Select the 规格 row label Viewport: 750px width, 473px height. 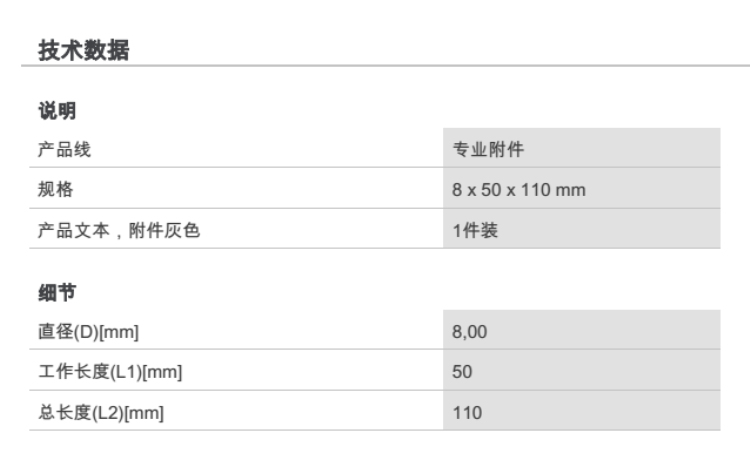(x=52, y=190)
